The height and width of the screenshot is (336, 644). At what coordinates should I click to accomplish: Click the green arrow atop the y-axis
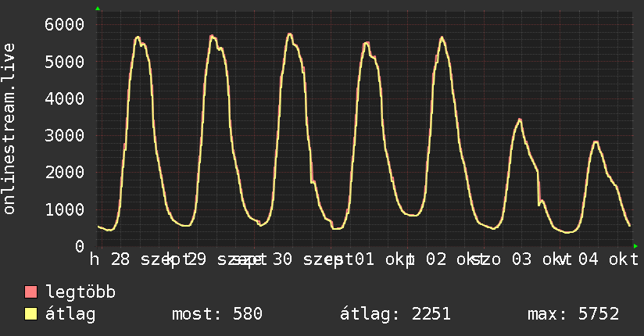pos(98,9)
